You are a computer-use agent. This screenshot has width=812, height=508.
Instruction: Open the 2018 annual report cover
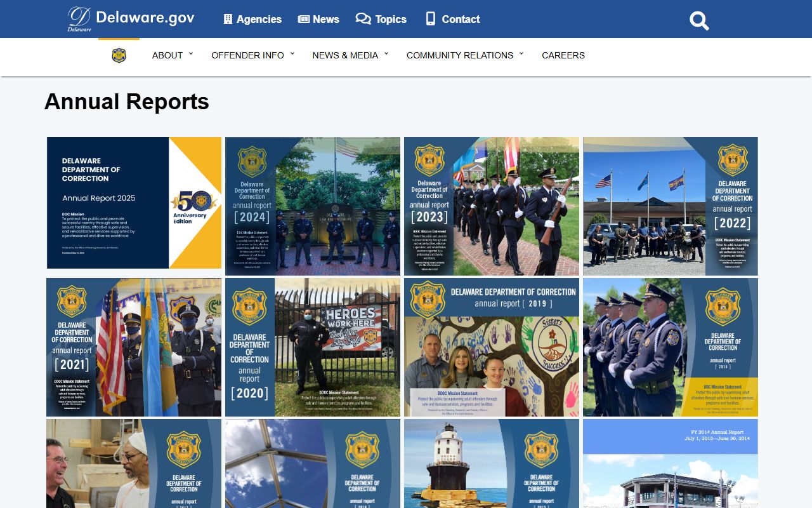click(671, 347)
